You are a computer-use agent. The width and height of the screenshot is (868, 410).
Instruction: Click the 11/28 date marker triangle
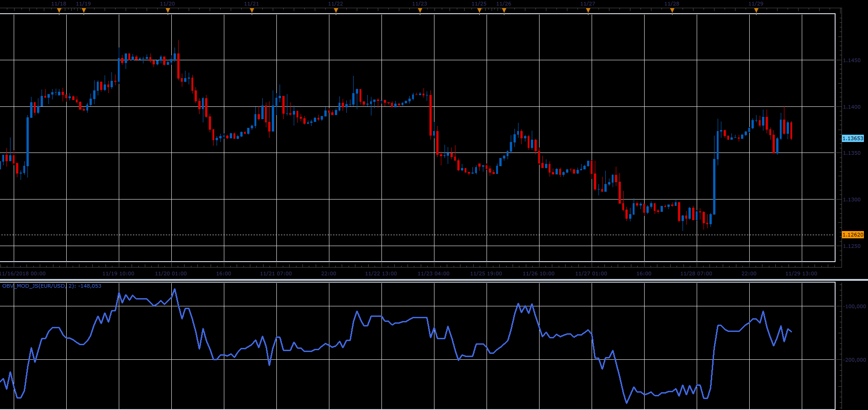[x=672, y=11]
